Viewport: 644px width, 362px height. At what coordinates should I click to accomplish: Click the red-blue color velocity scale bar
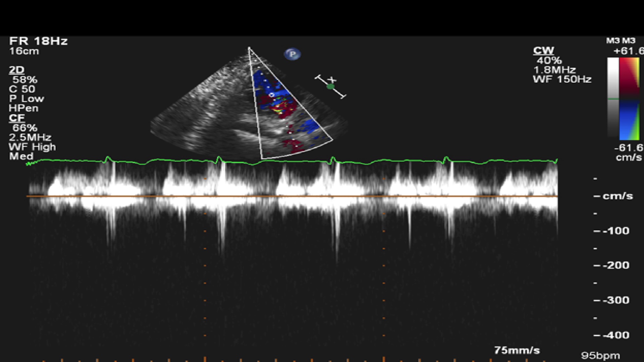[x=629, y=99]
